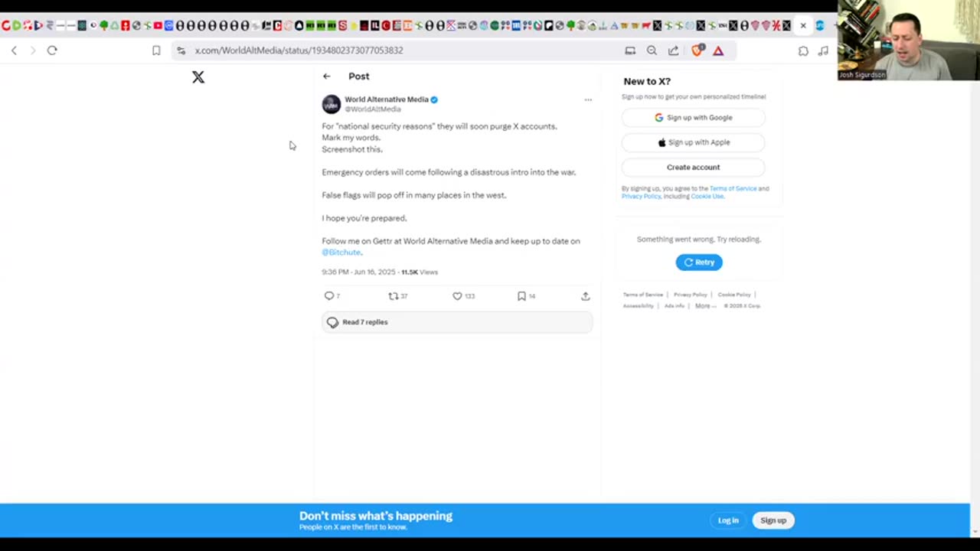Click the page vertical scrollbar down arrow
Screen dimensions: 980x551
click(975, 531)
